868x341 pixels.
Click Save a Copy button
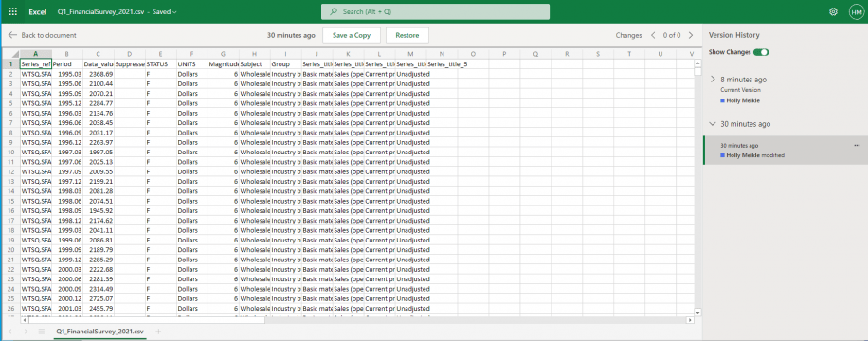(x=352, y=35)
